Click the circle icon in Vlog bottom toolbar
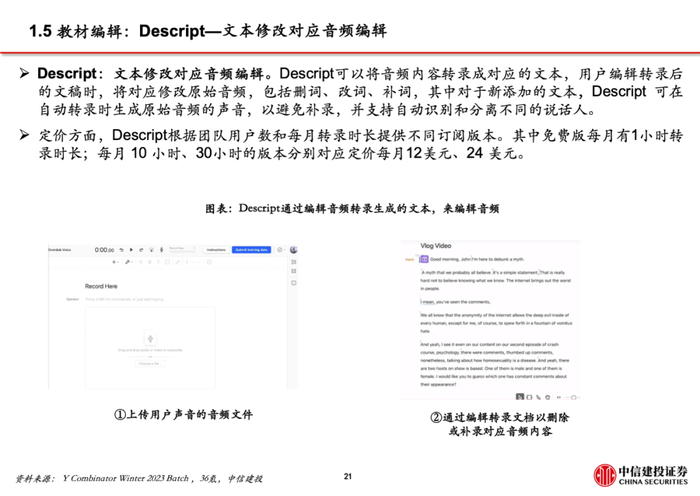 click(548, 397)
